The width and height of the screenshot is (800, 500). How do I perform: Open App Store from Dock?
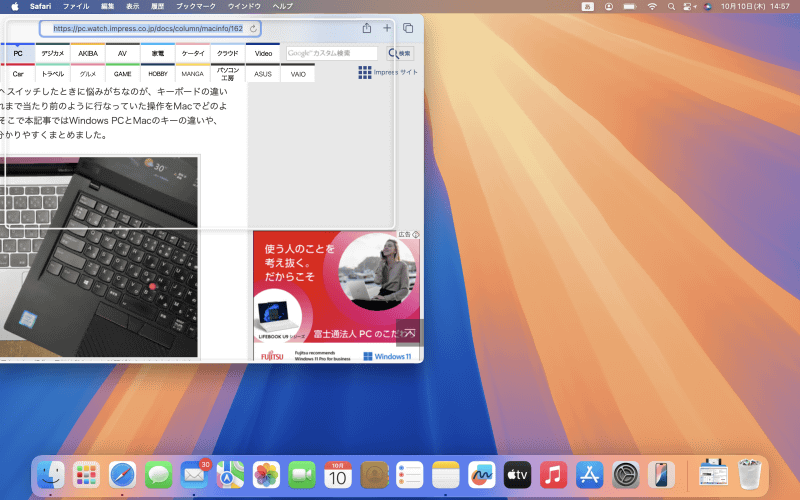[589, 475]
